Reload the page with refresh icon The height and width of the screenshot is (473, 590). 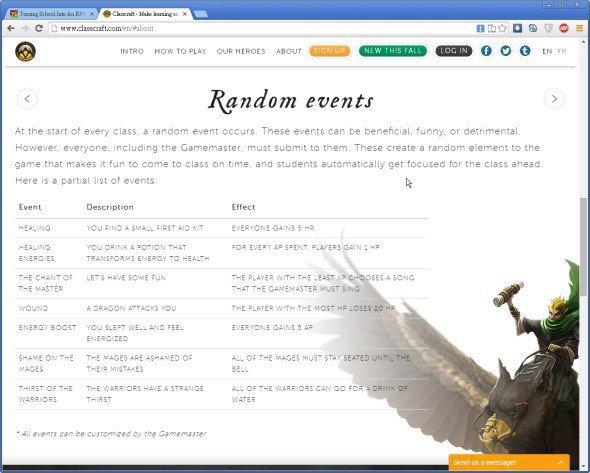click(x=39, y=28)
